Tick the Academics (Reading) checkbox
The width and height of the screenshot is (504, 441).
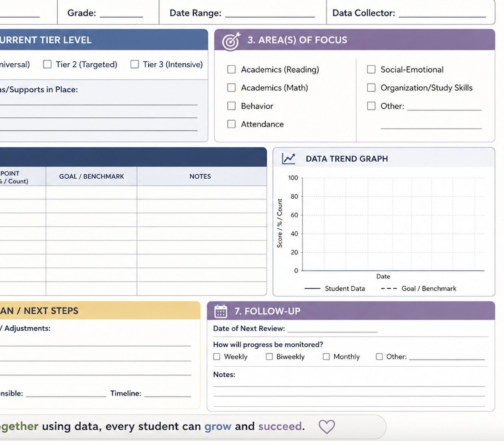click(232, 69)
